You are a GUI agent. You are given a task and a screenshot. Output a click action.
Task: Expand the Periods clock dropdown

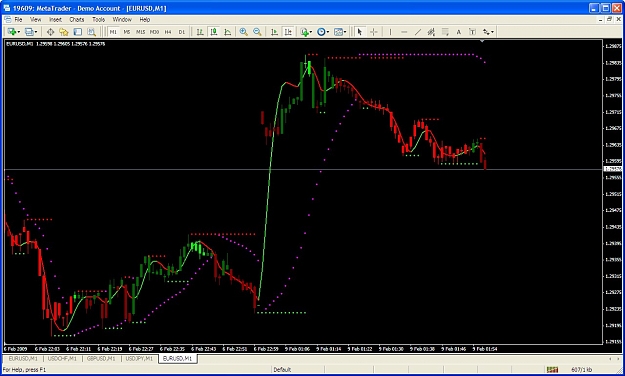coord(328,32)
